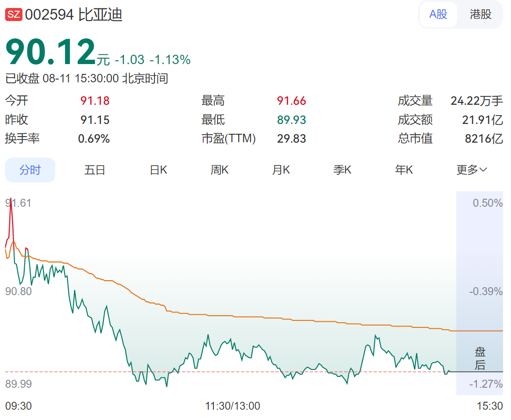The width and height of the screenshot is (511, 420).
Task: Click the 市盈(TTM) value 29.83
Action: point(292,138)
